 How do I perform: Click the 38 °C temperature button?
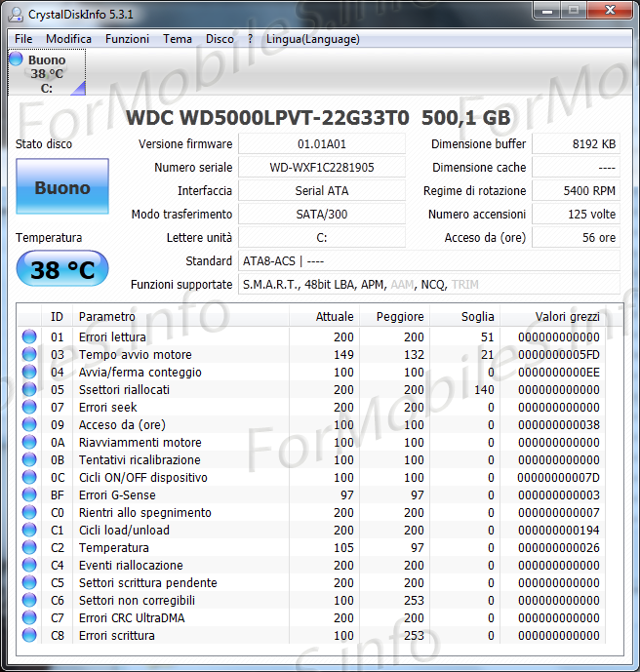pos(62,269)
